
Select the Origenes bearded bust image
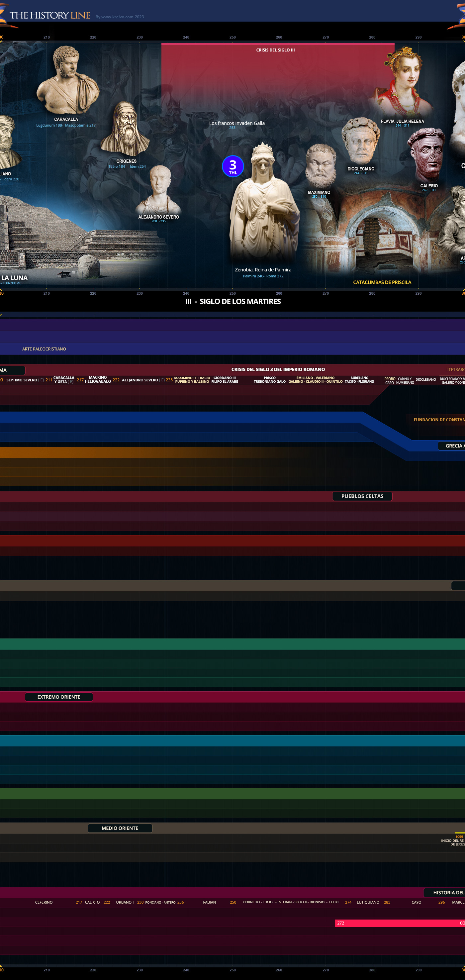(x=125, y=129)
